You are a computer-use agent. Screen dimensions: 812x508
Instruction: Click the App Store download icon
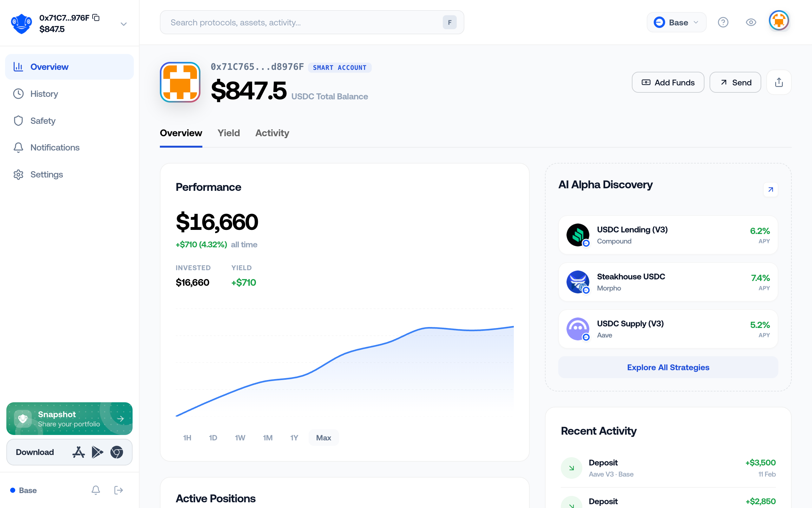coord(79,452)
